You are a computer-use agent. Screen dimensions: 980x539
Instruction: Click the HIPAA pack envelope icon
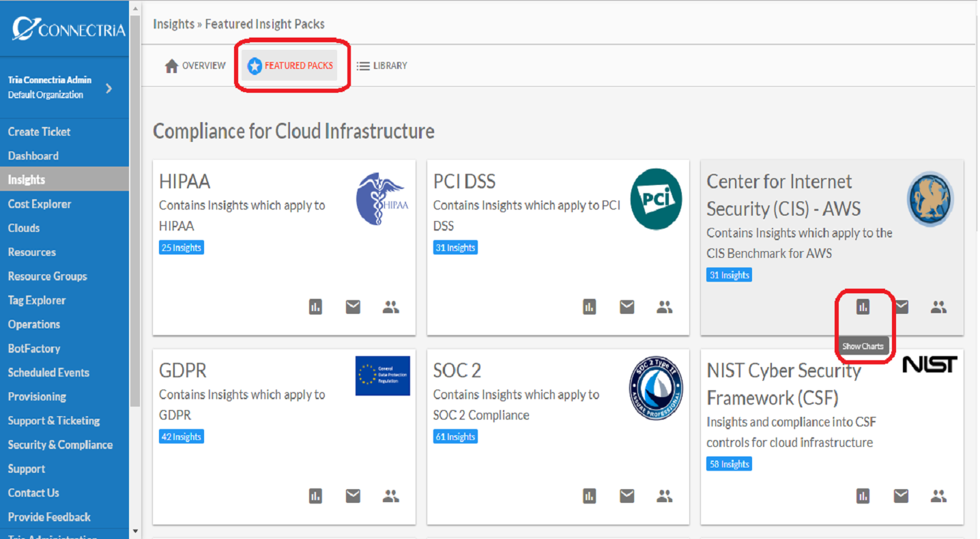pyautogui.click(x=353, y=307)
